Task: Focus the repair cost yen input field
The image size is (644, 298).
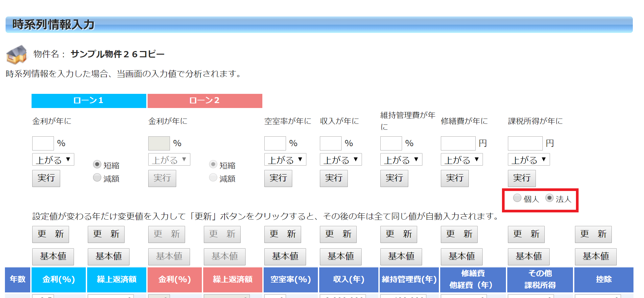Action: [458, 144]
